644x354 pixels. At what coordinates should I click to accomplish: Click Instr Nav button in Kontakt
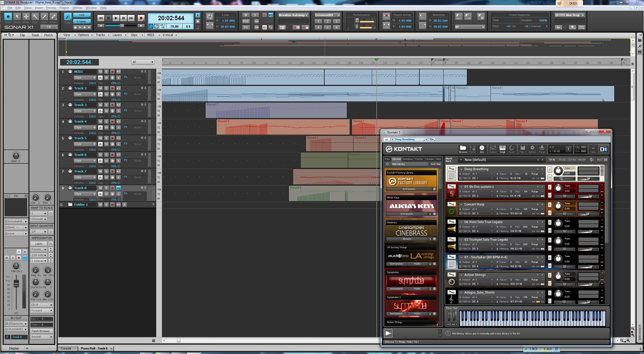435,164
